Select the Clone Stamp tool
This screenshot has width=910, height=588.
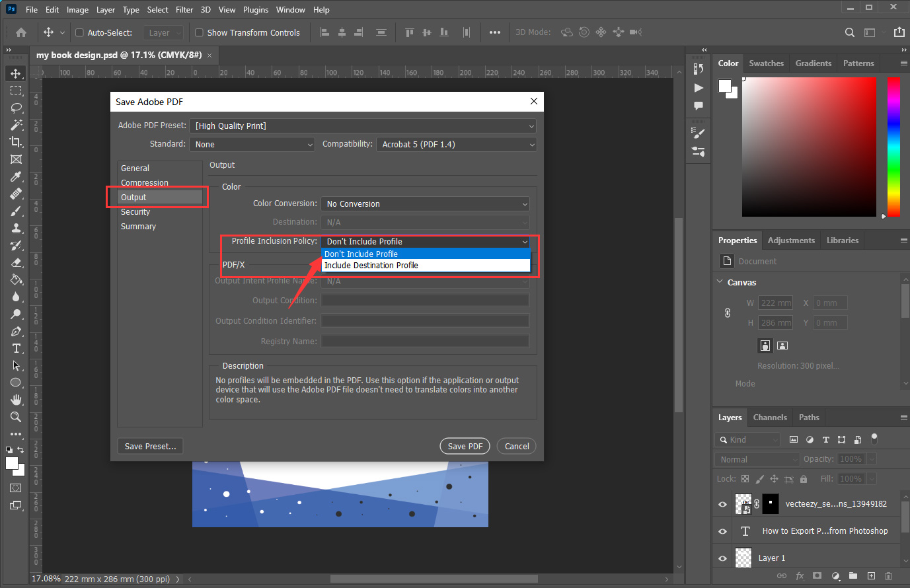pos(16,228)
